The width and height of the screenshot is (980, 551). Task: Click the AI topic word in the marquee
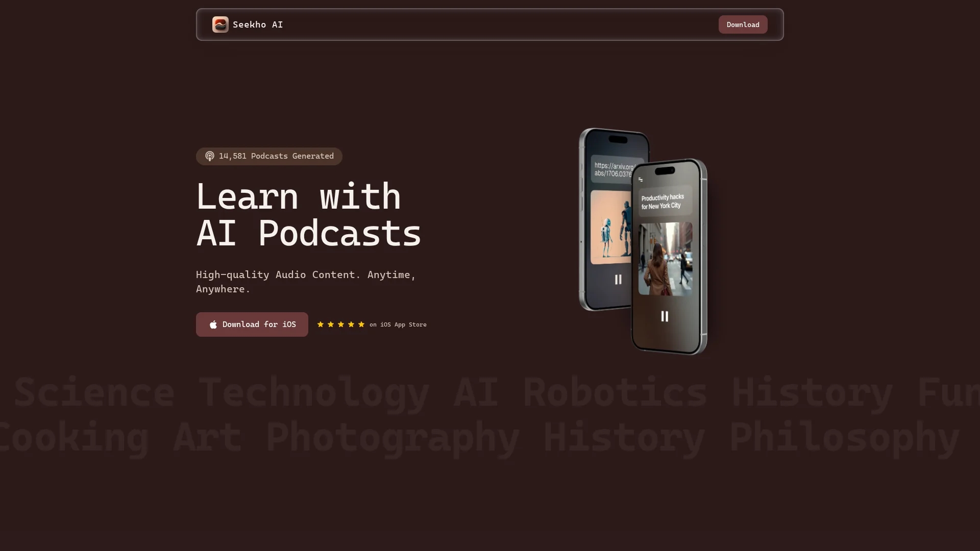click(476, 392)
